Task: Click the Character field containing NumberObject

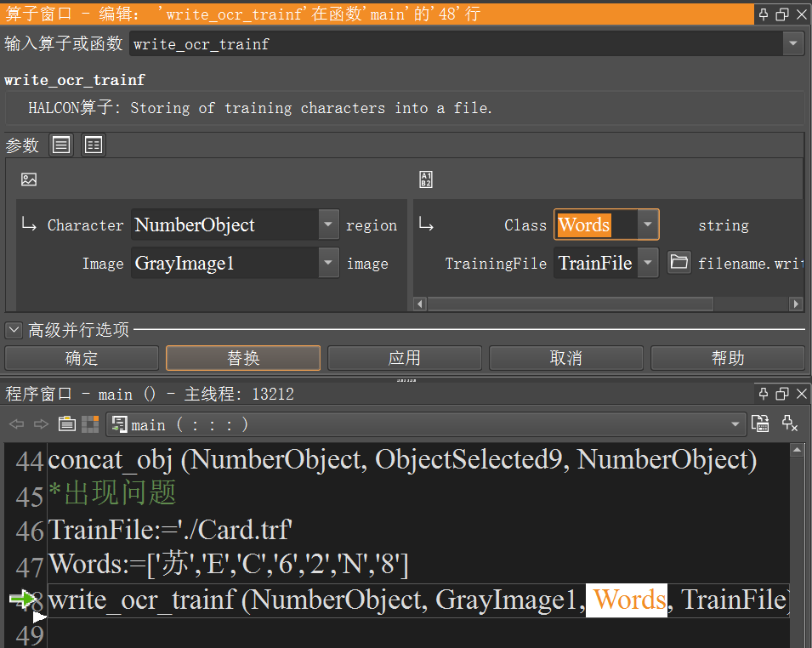Action: (224, 225)
